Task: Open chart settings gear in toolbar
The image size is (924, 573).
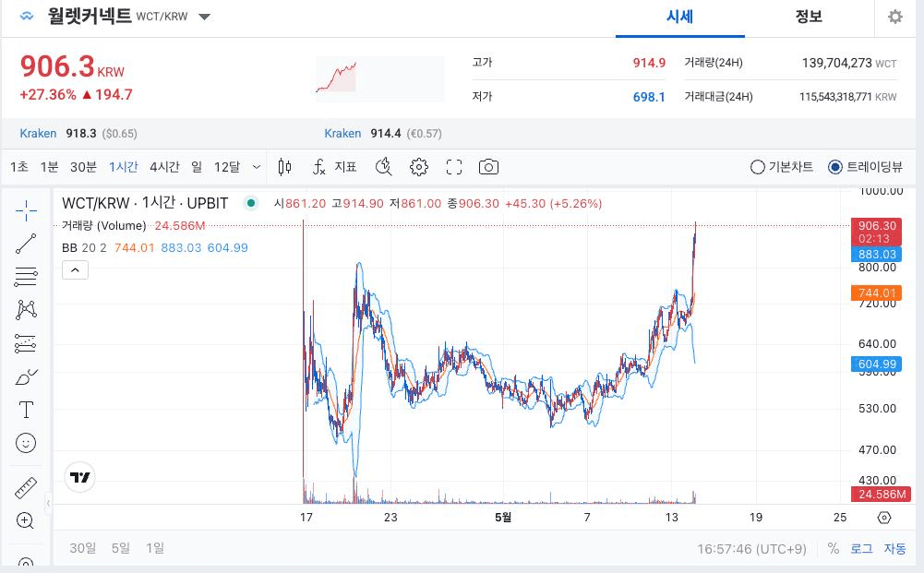Action: (x=418, y=167)
